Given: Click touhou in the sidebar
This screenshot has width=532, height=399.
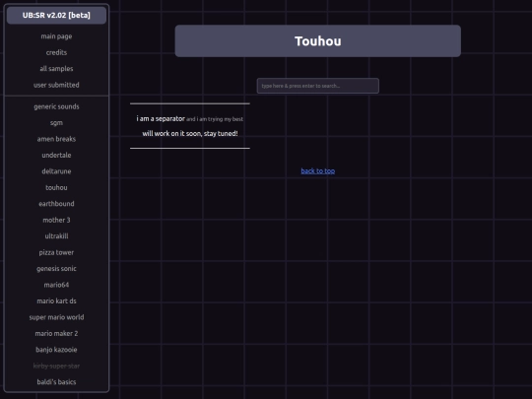Looking at the screenshot, I should tap(56, 187).
